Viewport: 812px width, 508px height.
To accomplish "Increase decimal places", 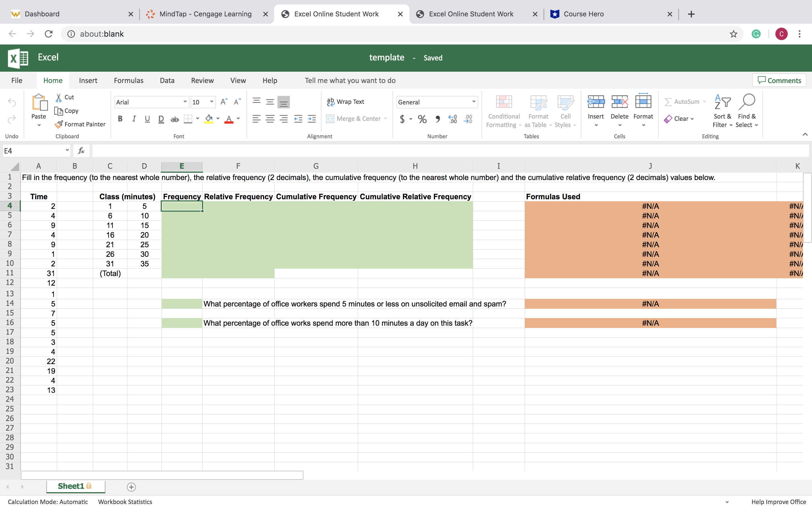I will (x=453, y=119).
